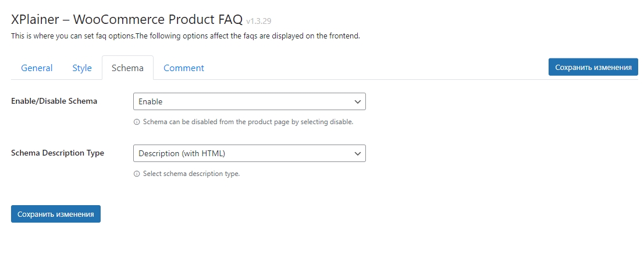Open the Enable/Disable Schema dropdown

[x=250, y=101]
